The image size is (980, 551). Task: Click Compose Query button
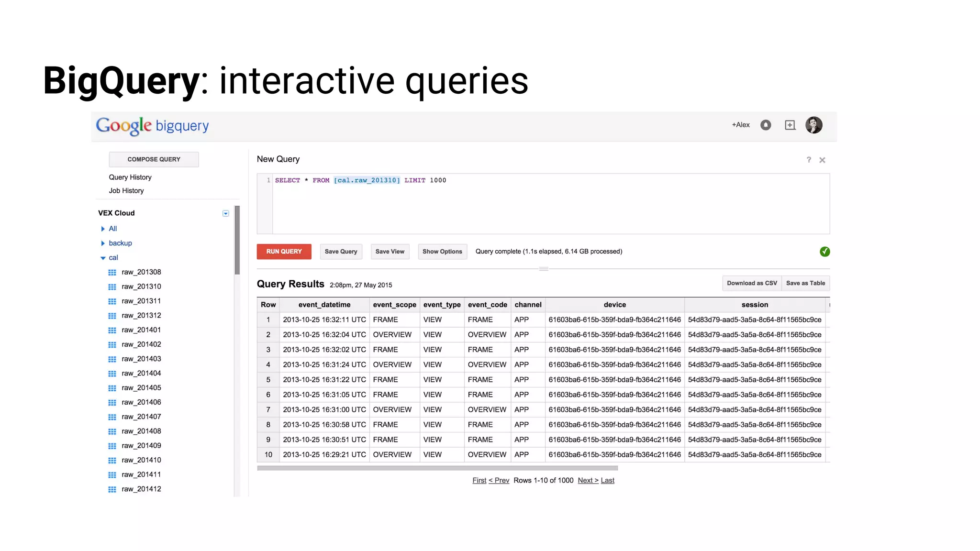pyautogui.click(x=154, y=159)
